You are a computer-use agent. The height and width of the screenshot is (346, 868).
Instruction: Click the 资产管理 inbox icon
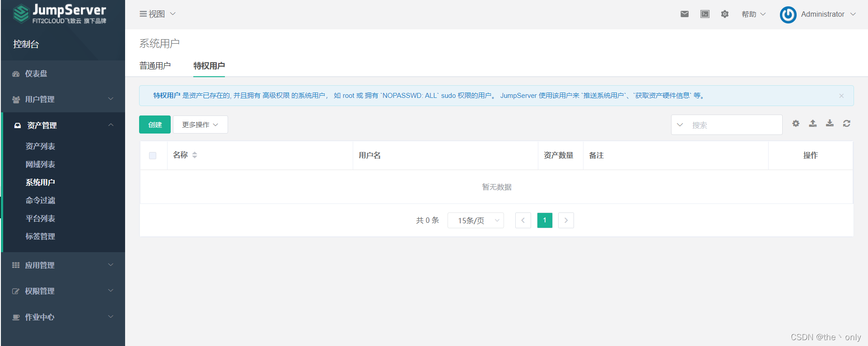coord(18,125)
